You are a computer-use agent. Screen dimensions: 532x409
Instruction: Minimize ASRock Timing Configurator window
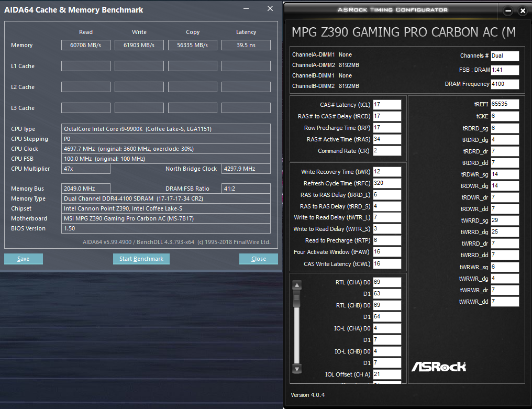pyautogui.click(x=508, y=11)
